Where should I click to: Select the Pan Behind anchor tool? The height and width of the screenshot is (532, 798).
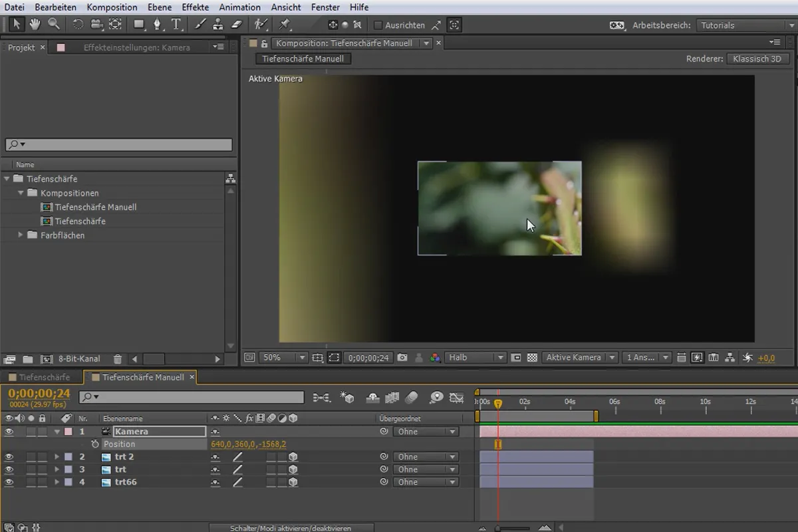pos(115,25)
